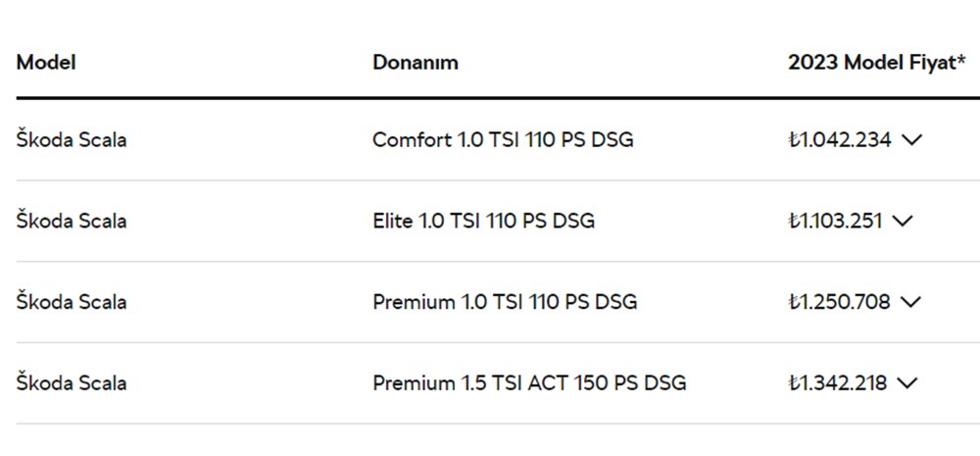980x456 pixels.
Task: Click the ₺1.103.251 price value
Action: pyautogui.click(x=835, y=222)
